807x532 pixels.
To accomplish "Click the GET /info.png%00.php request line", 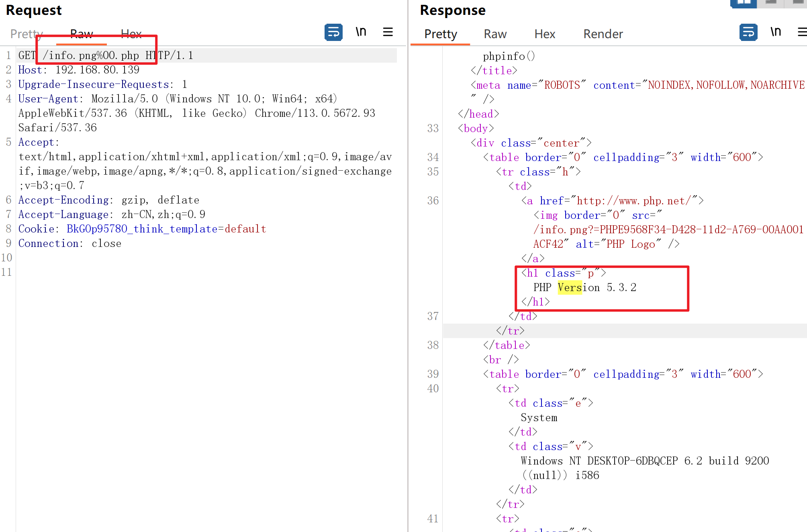I will click(106, 55).
